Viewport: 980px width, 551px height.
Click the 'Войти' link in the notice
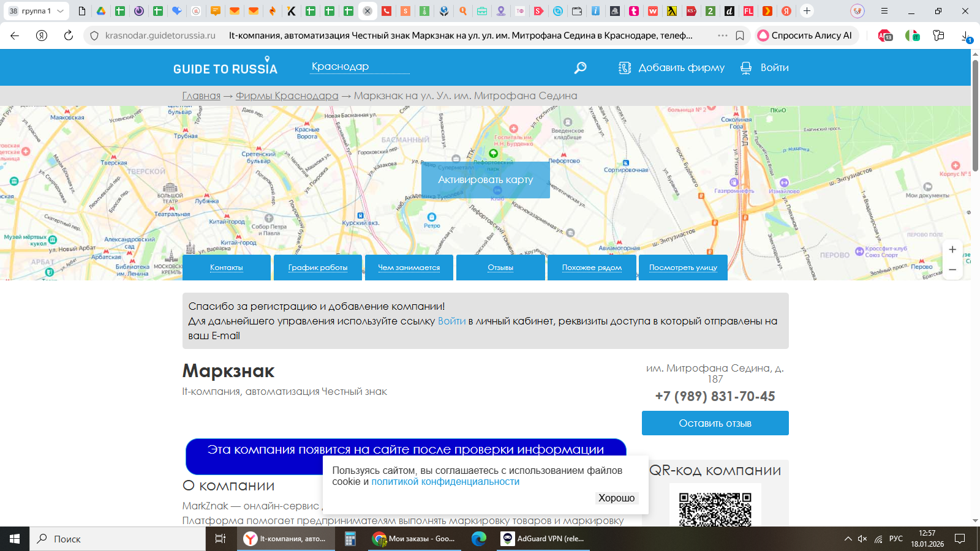point(451,321)
